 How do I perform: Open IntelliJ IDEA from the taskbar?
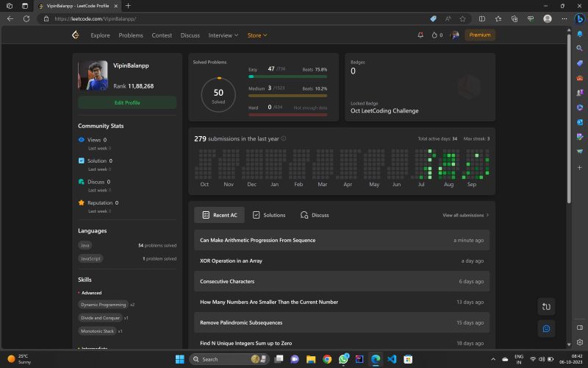[359, 359]
